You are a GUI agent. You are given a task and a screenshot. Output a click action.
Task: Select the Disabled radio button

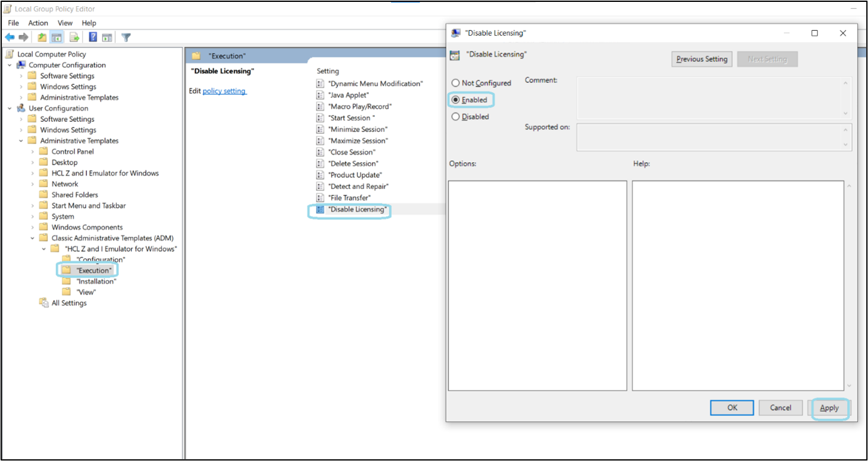coord(455,117)
